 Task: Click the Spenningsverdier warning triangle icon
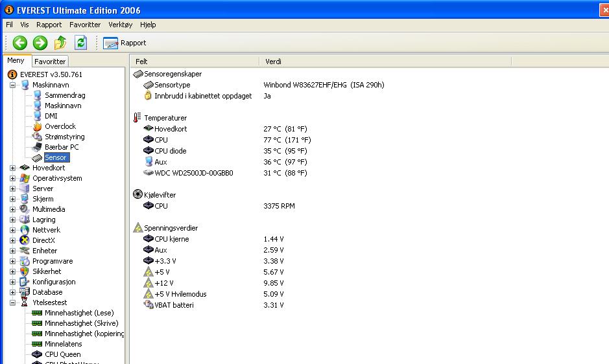coord(138,227)
